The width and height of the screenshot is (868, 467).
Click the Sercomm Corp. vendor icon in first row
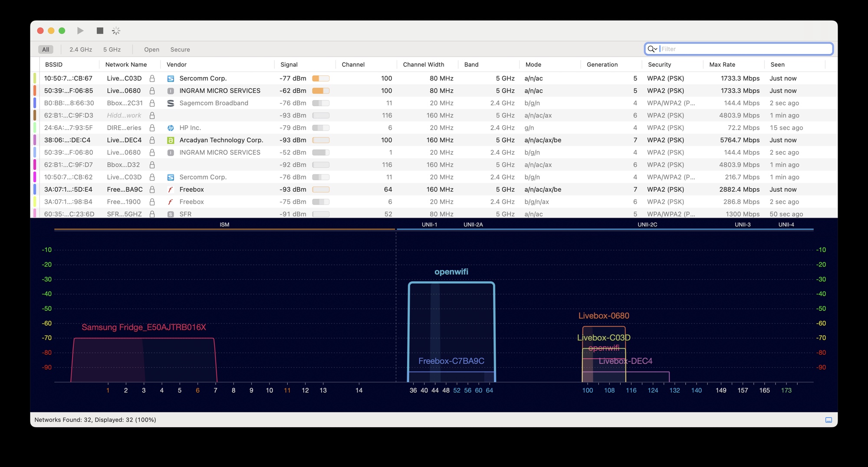point(171,78)
